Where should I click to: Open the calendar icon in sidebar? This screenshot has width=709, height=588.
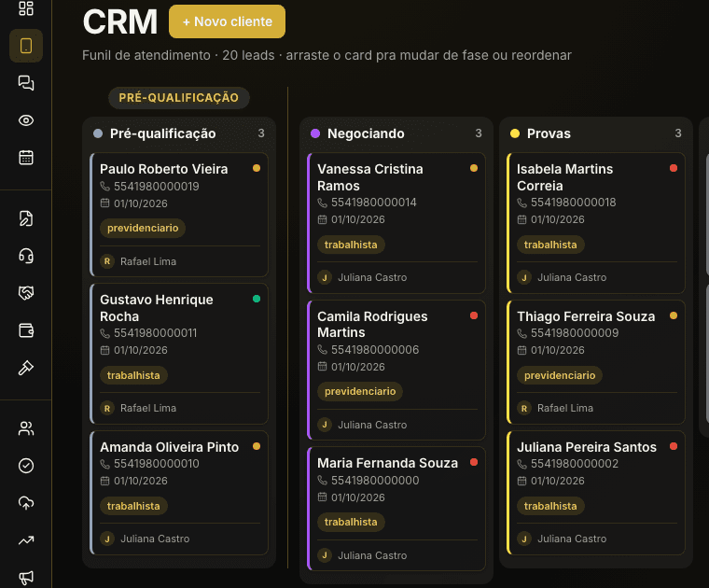point(26,158)
